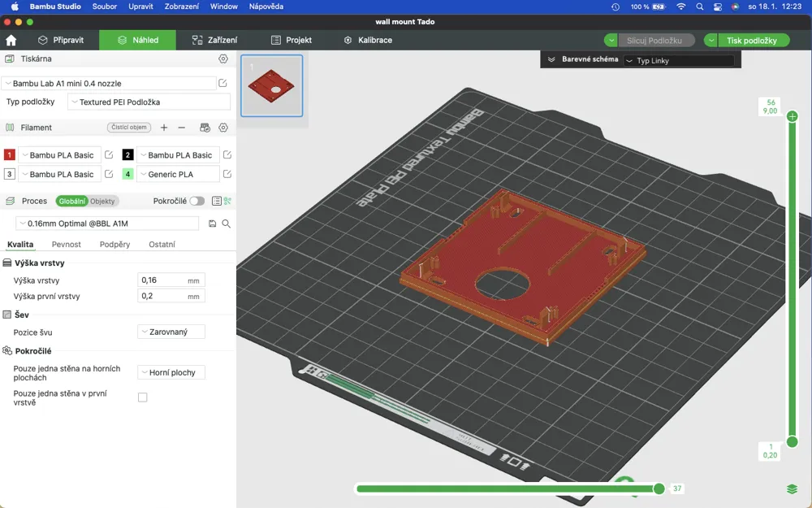Viewport: 812px width, 508px height.
Task: Open the Projekt tab
Action: pos(292,40)
